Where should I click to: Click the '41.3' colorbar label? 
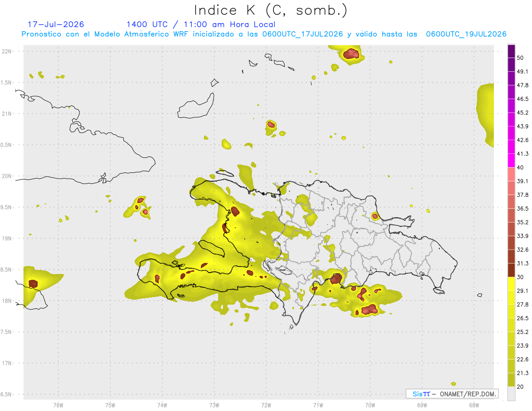click(523, 154)
